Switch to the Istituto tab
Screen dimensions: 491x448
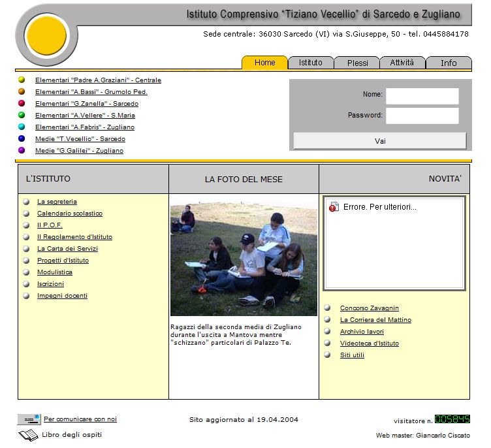pyautogui.click(x=311, y=63)
